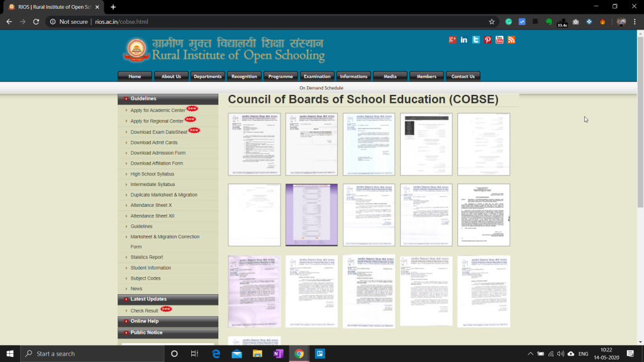This screenshot has height=362, width=644.
Task: Open Apply for Academic Center link
Action: coord(158,111)
